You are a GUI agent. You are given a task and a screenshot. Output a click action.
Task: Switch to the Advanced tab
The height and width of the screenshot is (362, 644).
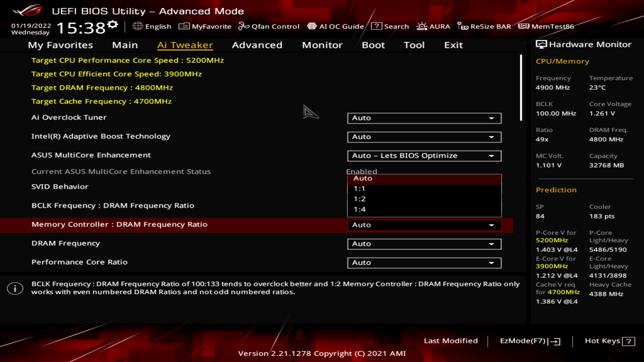click(257, 45)
